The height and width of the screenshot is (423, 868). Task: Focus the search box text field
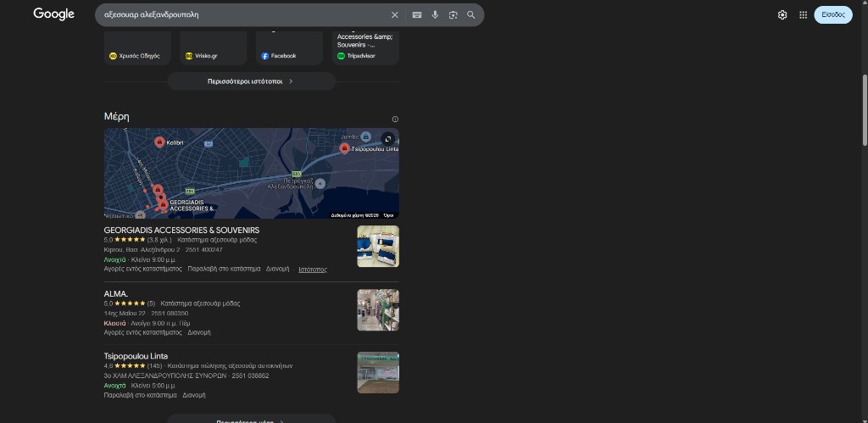[243, 15]
